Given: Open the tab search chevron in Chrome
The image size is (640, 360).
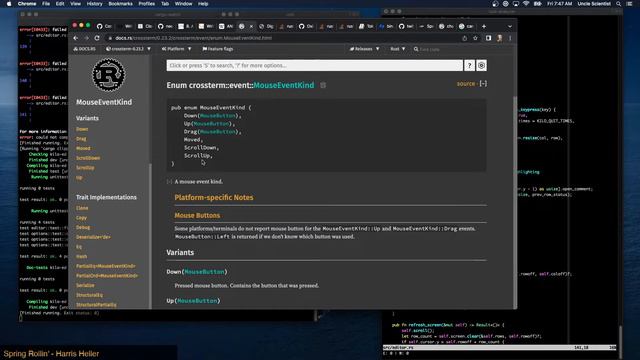Looking at the screenshot, I should click(x=509, y=26).
